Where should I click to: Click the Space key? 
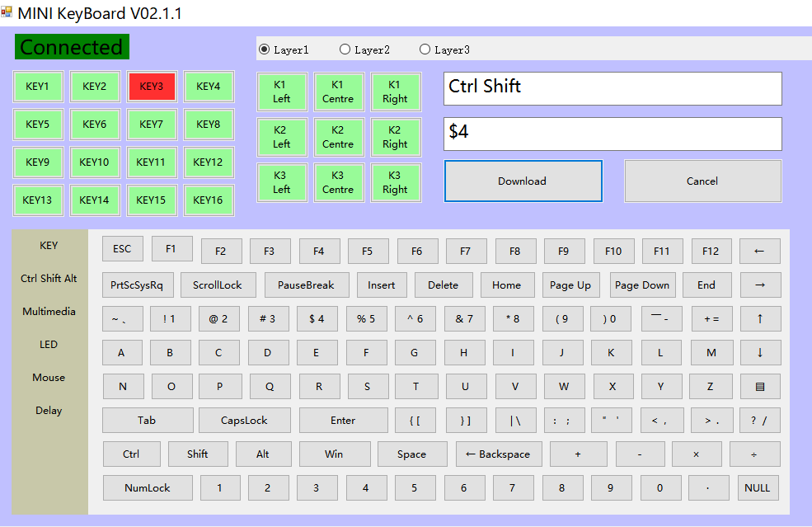coord(412,454)
